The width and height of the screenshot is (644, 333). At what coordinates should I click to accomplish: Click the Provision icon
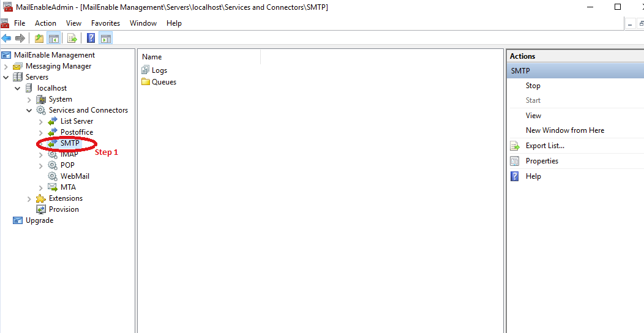click(41, 209)
